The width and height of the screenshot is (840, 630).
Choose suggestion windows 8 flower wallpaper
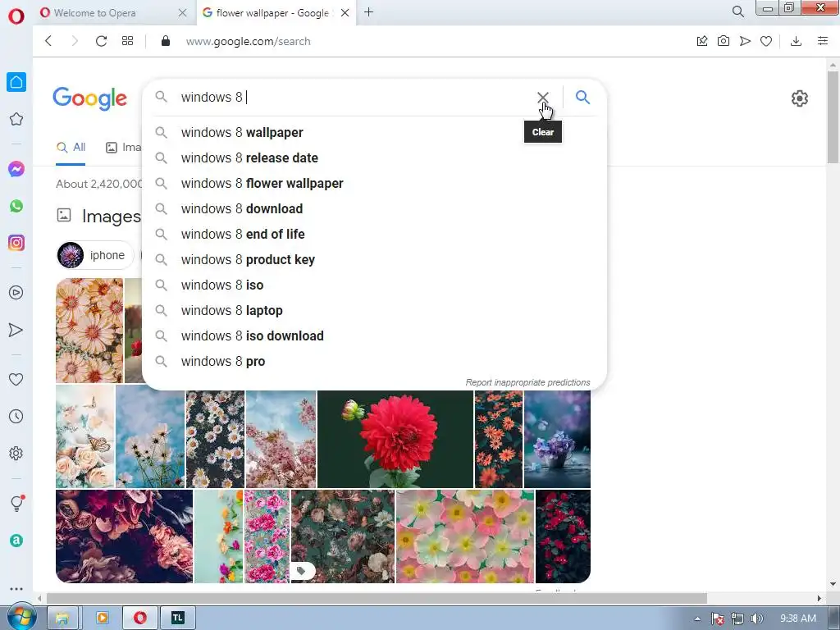point(374,183)
